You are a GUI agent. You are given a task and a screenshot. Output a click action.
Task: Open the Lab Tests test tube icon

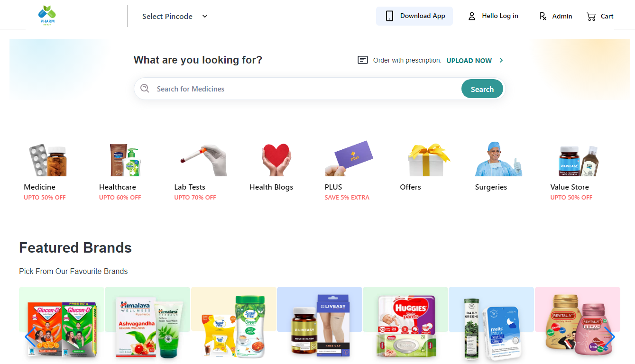203,160
